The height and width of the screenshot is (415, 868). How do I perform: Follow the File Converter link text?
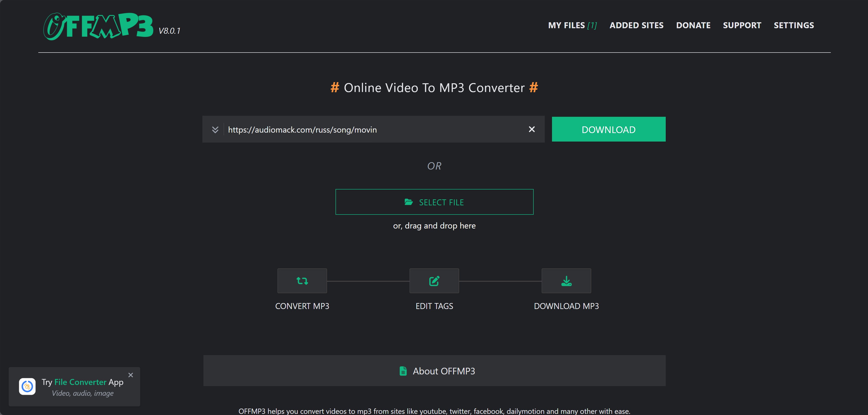(80, 382)
